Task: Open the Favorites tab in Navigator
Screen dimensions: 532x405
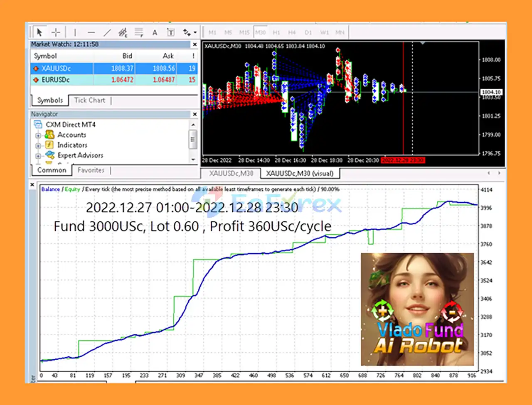Action: coord(91,170)
